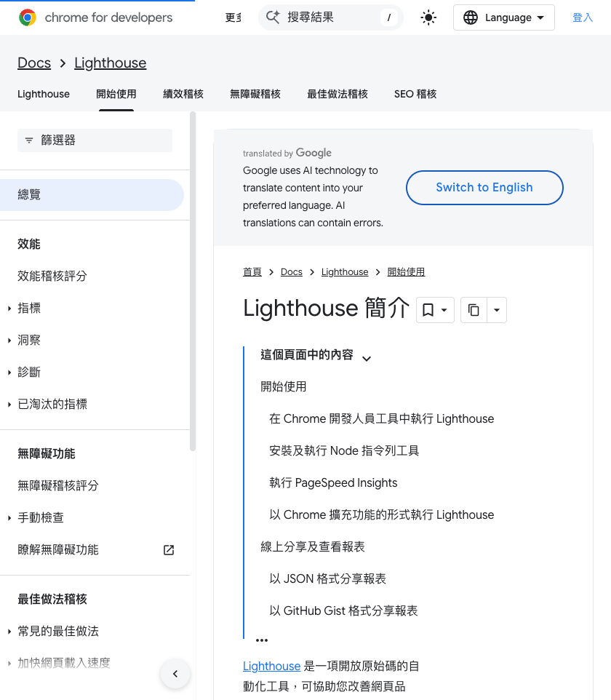Click the slash shortcut badge in search
The image size is (611, 700).
tap(389, 17)
